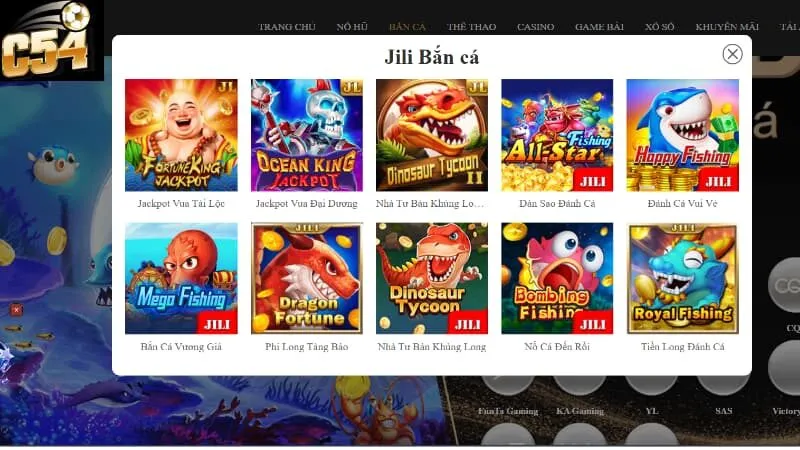The image size is (800, 450).
Task: Open the CASINO menu item
Action: coord(535,27)
